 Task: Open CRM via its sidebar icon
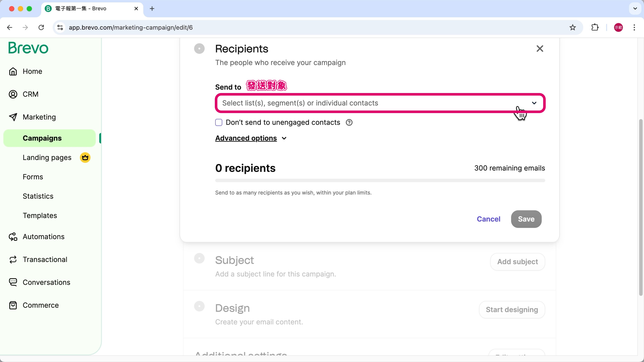point(13,94)
